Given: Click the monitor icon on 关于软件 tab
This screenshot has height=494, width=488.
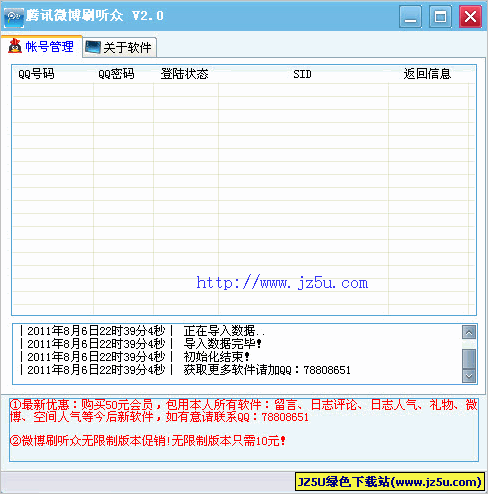Looking at the screenshot, I should 92,47.
